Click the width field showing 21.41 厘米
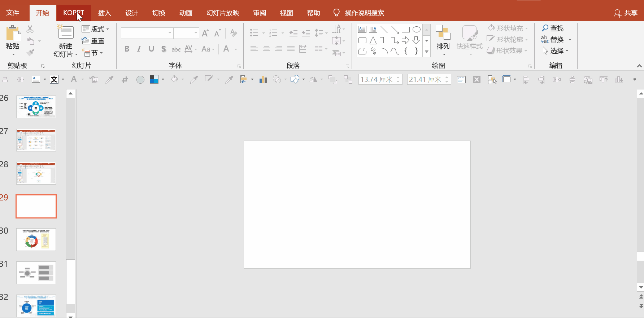This screenshot has height=318, width=644. pyautogui.click(x=429, y=79)
